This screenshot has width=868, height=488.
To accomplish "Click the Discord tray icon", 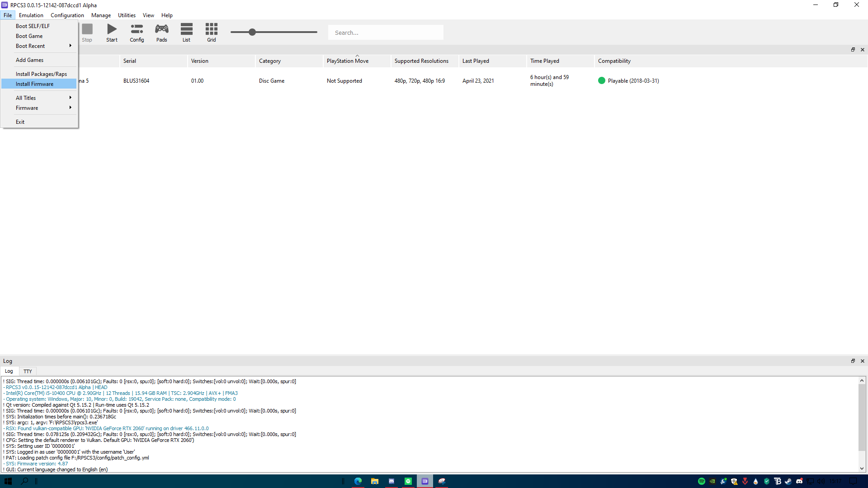I will coord(799,481).
